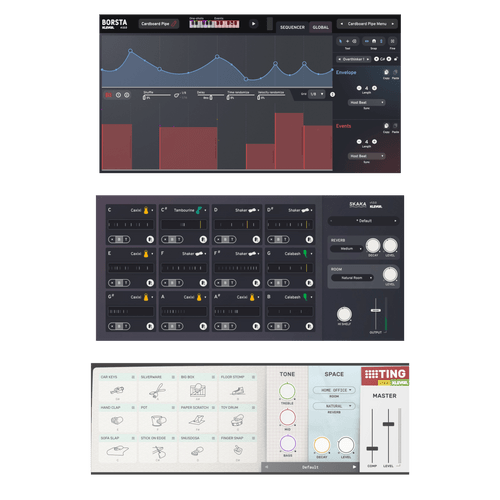Screen dimensions: 500x500
Task: Decrease the Envelope length
Action: point(359,88)
